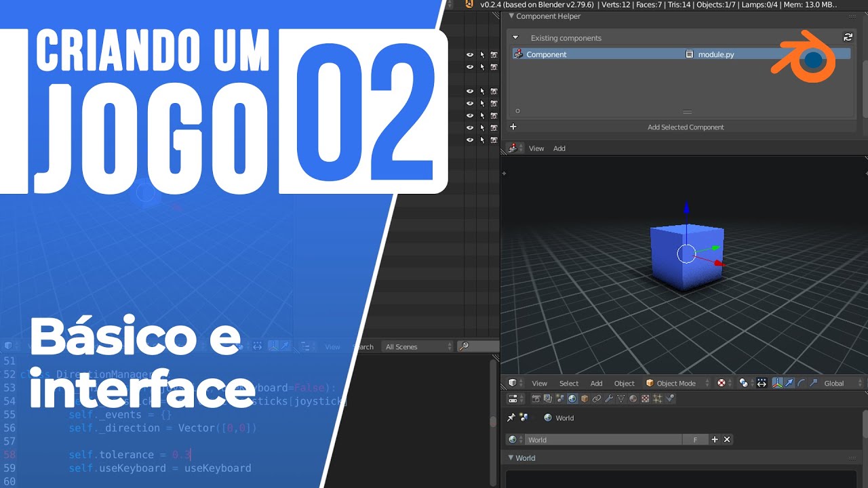Open the Object properties tab (orange cube)
The image size is (868, 488).
(585, 399)
